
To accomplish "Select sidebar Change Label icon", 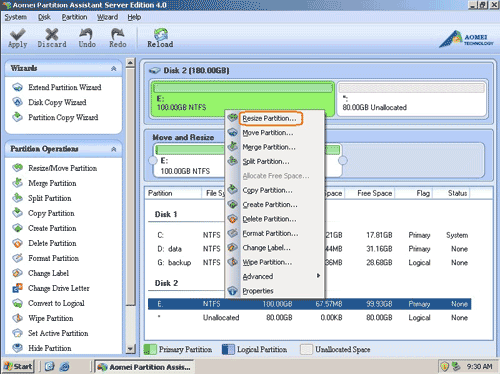I will 17,273.
